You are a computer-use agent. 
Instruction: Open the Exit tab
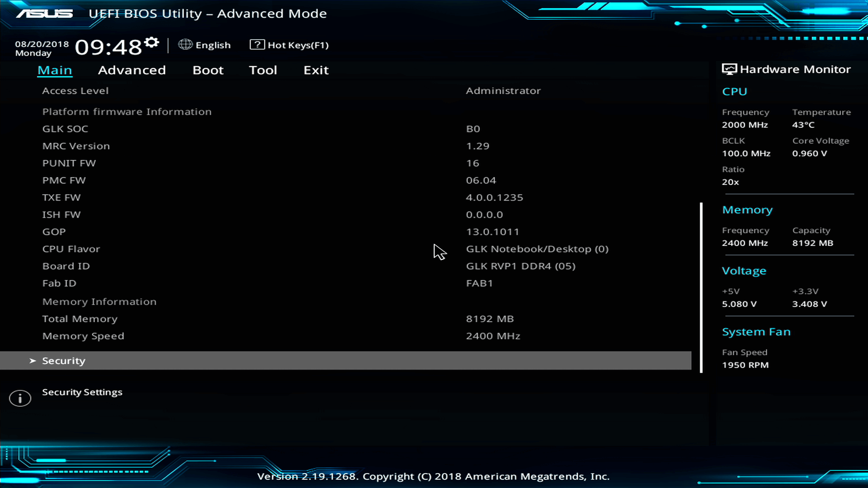tap(316, 70)
